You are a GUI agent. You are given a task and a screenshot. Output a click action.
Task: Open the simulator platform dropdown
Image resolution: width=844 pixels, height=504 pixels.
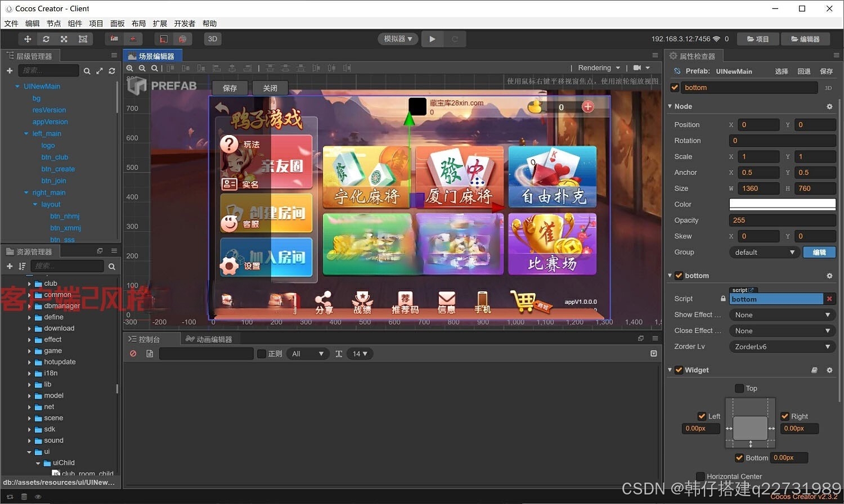pos(398,39)
